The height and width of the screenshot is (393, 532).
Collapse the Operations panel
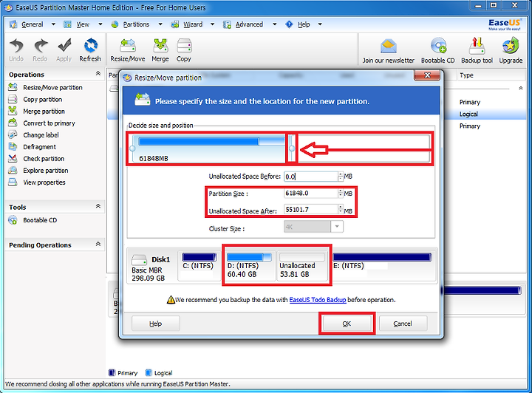click(x=98, y=74)
